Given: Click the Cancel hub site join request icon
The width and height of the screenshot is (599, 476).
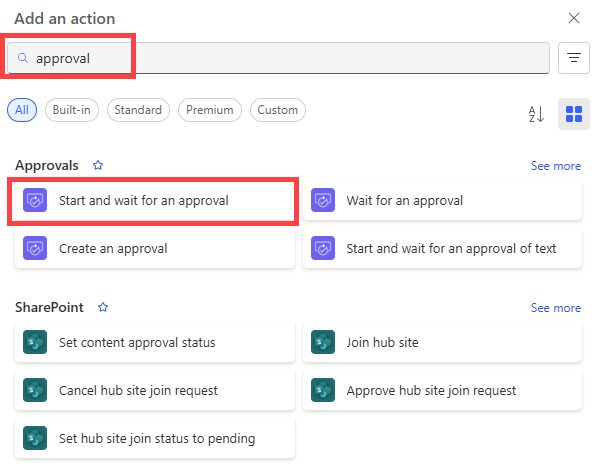Looking at the screenshot, I should (35, 390).
